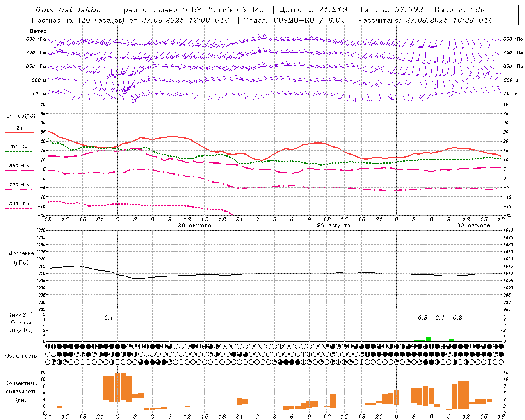
Task: Click the tallest green precipitation bar
Action: (x=429, y=339)
